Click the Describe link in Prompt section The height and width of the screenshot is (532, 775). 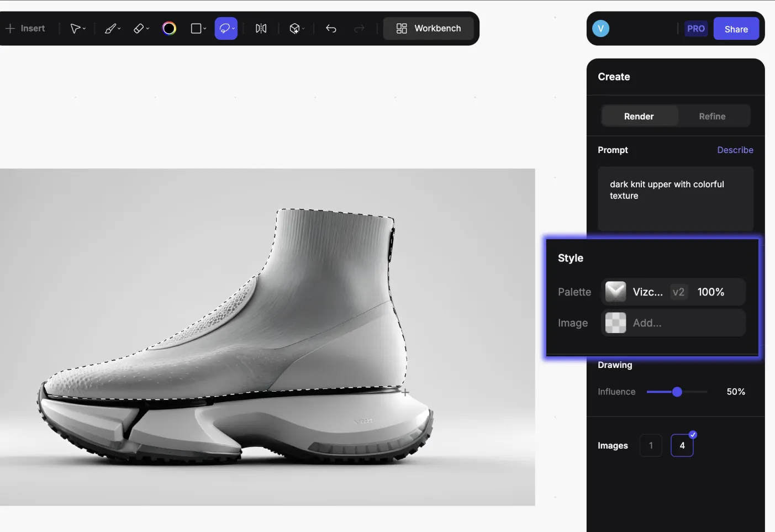click(735, 150)
